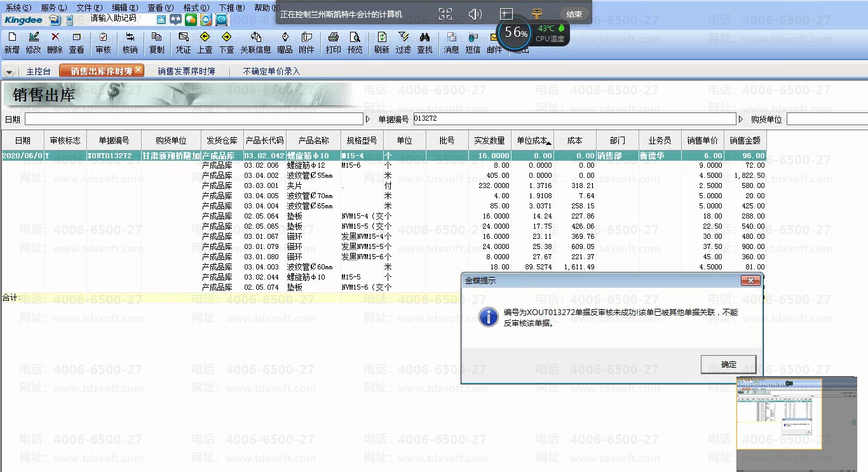Image resolution: width=868 pixels, height=472 pixels.
Task: Click the 新增 (New) toolbar icon
Action: pos(12,43)
